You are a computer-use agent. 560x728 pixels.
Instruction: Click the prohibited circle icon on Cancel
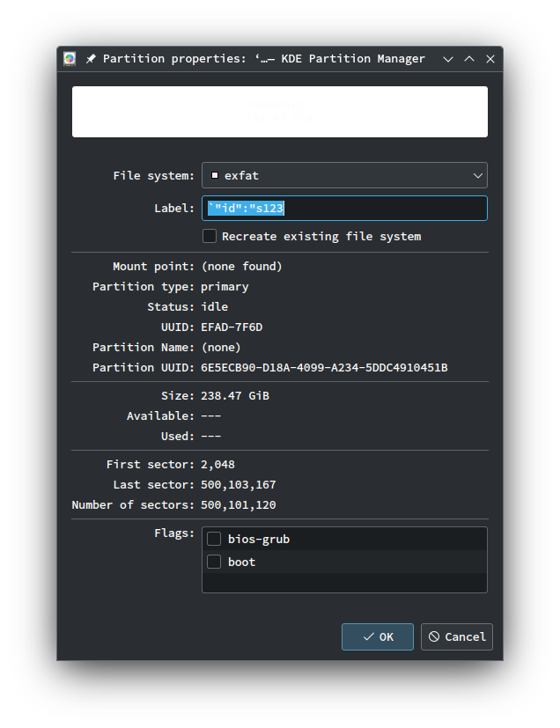click(434, 636)
